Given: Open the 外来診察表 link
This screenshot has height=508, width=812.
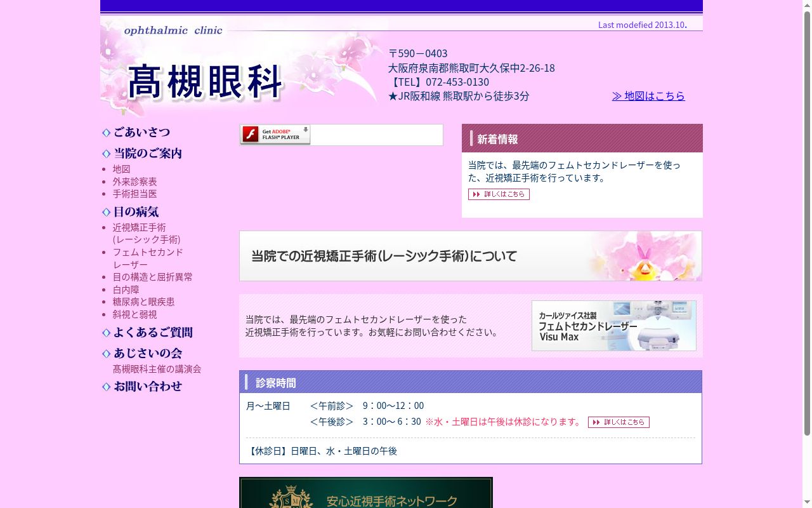Looking at the screenshot, I should coord(135,182).
